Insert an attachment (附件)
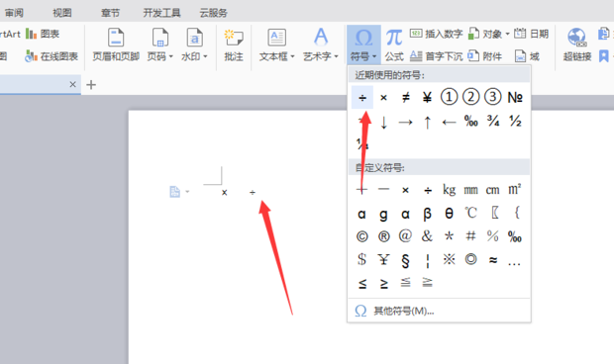Viewport: 614px width, 364px height. pos(485,56)
